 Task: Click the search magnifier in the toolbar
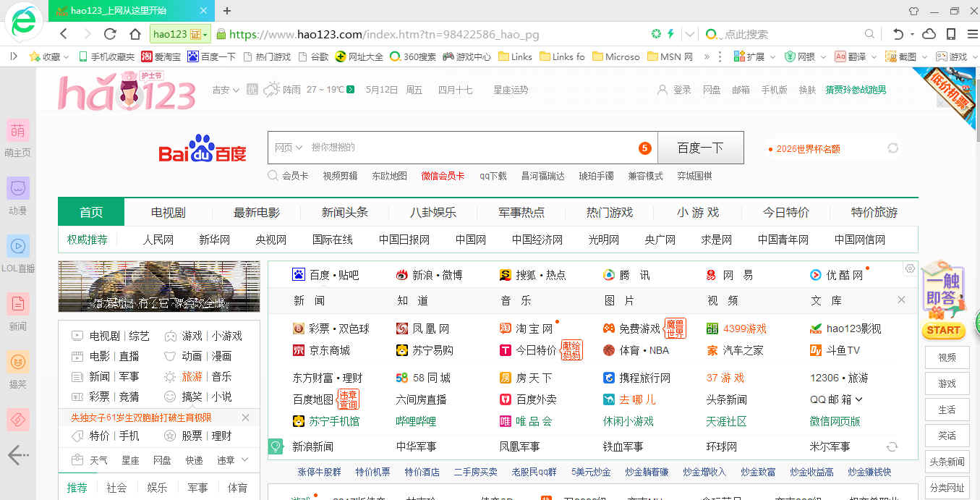click(870, 34)
